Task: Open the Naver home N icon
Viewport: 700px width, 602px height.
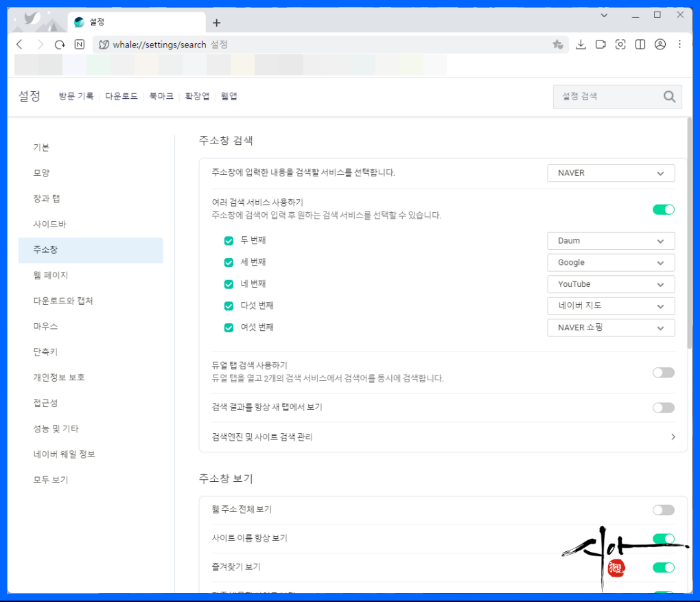Action: coord(80,44)
